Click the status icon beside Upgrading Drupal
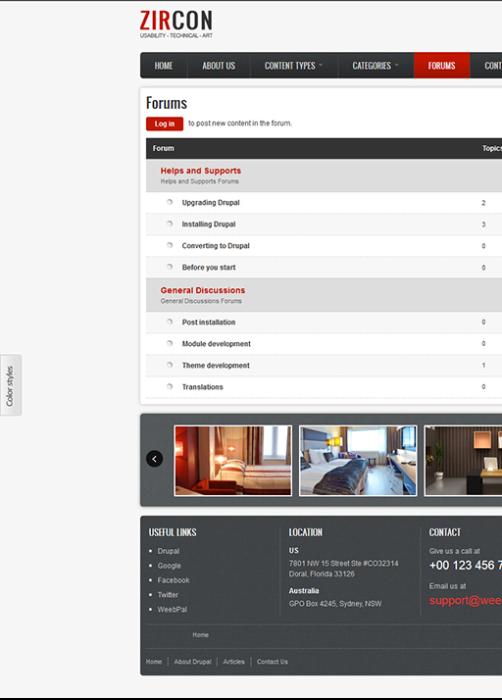This screenshot has width=502, height=700. tap(170, 202)
